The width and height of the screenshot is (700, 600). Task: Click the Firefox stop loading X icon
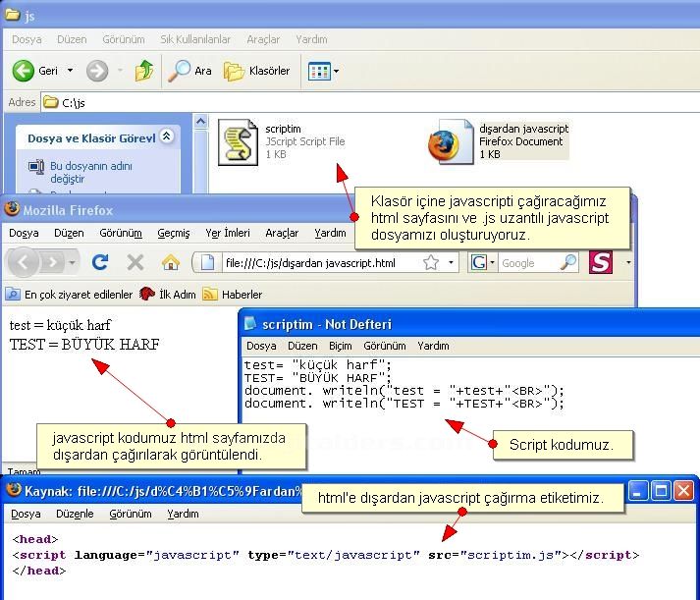point(135,262)
